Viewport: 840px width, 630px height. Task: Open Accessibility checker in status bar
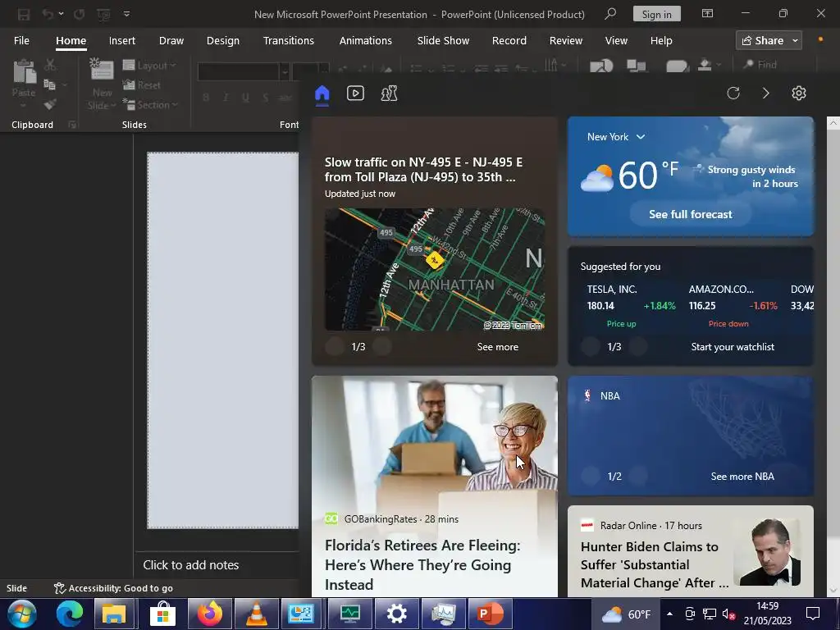pyautogui.click(x=113, y=588)
